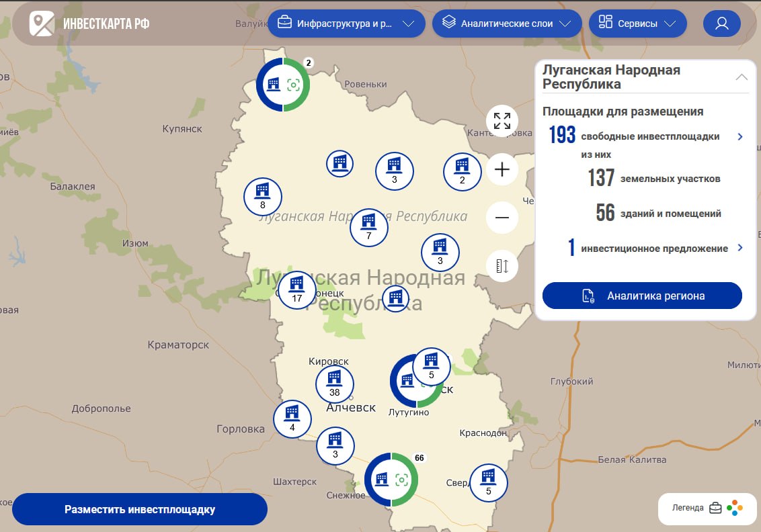Select the building cluster marker with 38
The width and height of the screenshot is (761, 532).
[x=335, y=384]
